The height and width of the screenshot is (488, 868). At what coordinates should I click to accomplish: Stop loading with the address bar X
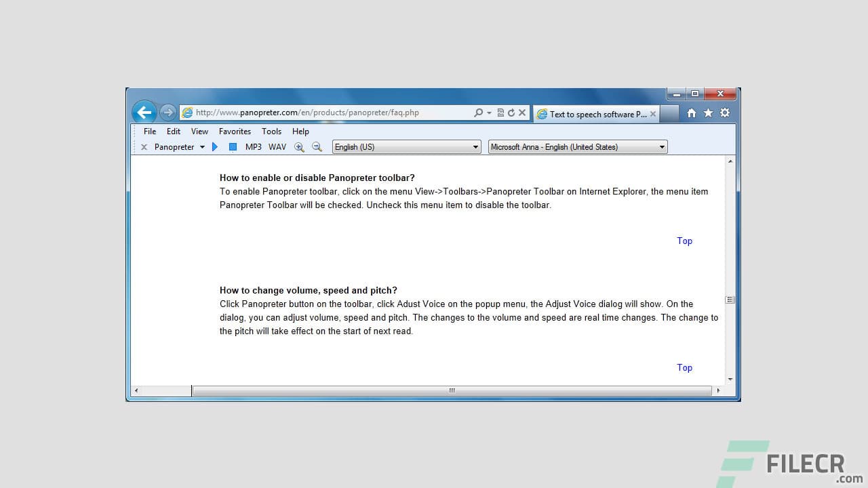pyautogui.click(x=522, y=113)
